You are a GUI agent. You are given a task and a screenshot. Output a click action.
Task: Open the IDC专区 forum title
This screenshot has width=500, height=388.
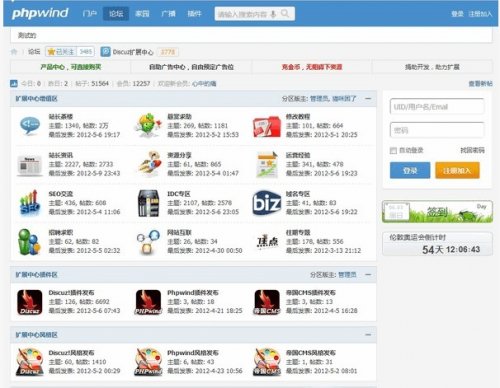pos(179,194)
